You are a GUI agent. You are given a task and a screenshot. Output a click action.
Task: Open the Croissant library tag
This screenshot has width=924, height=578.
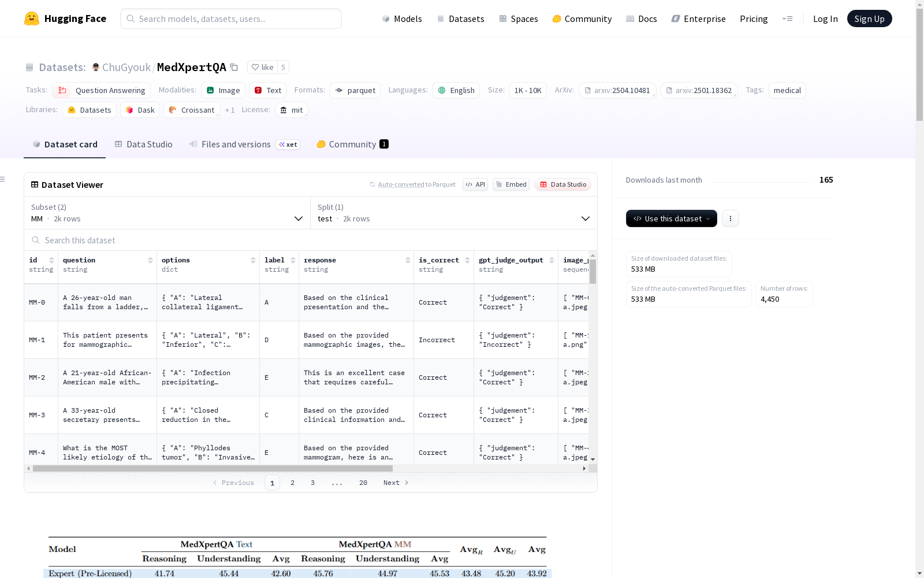(x=192, y=110)
